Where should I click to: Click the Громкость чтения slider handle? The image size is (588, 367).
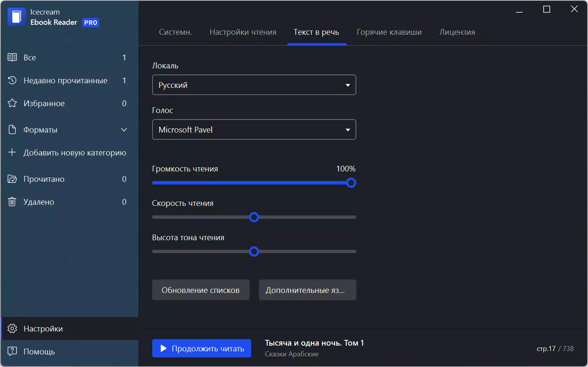click(351, 183)
